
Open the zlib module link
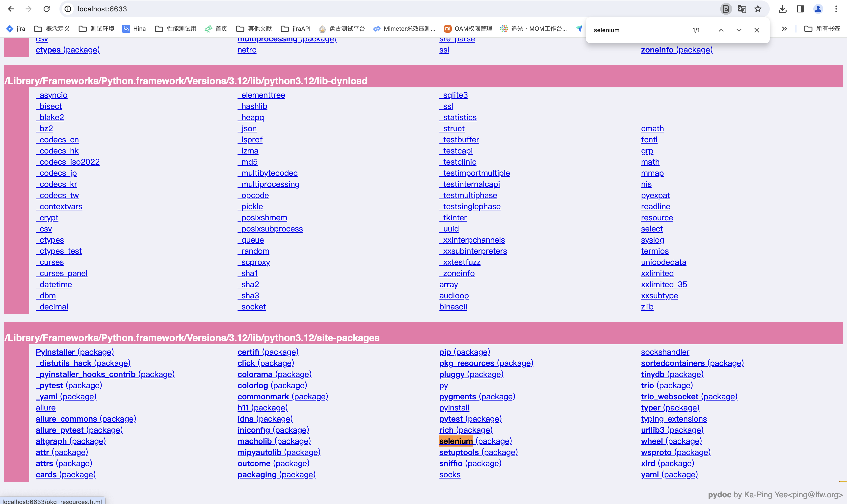pos(647,307)
